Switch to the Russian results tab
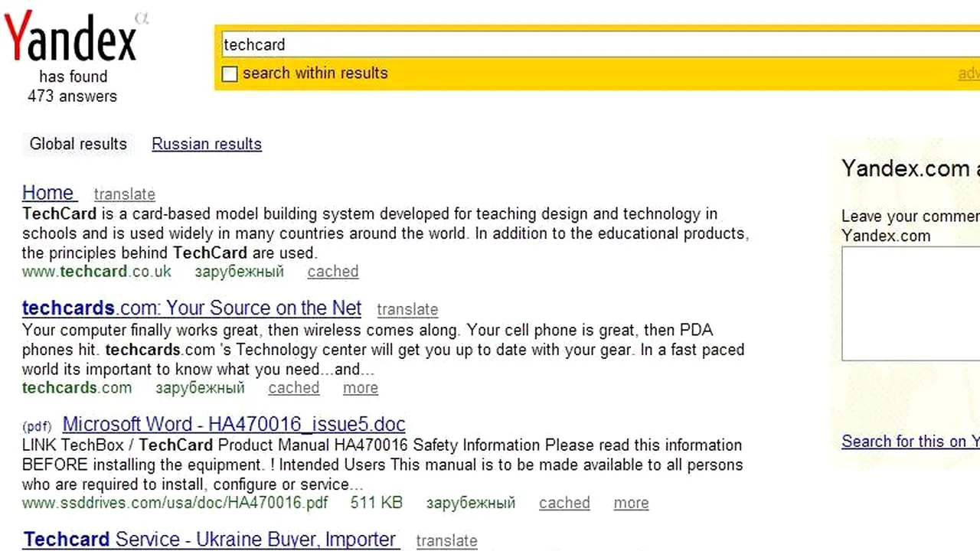Image resolution: width=980 pixels, height=551 pixels. click(x=207, y=144)
